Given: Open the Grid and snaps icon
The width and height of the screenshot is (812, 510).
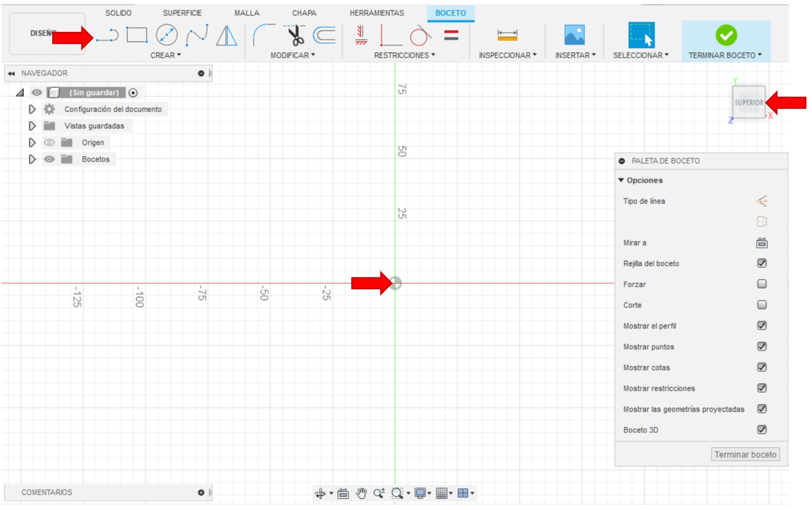Looking at the screenshot, I should 442,493.
